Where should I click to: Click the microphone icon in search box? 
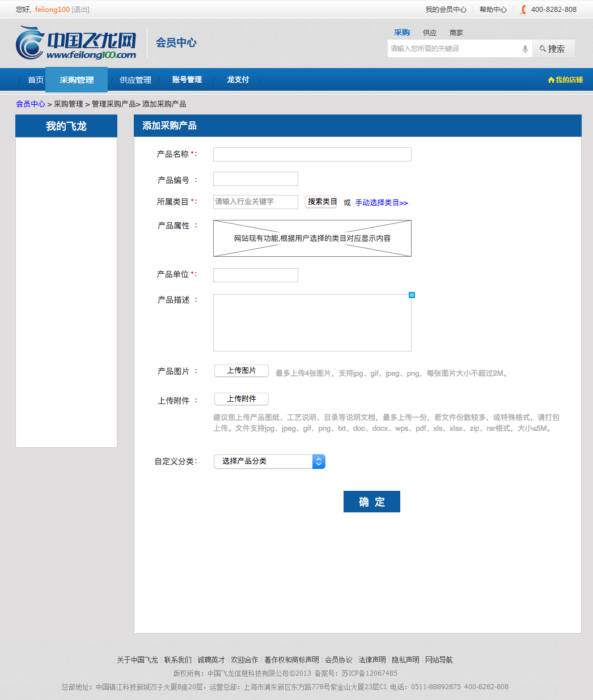click(x=525, y=49)
